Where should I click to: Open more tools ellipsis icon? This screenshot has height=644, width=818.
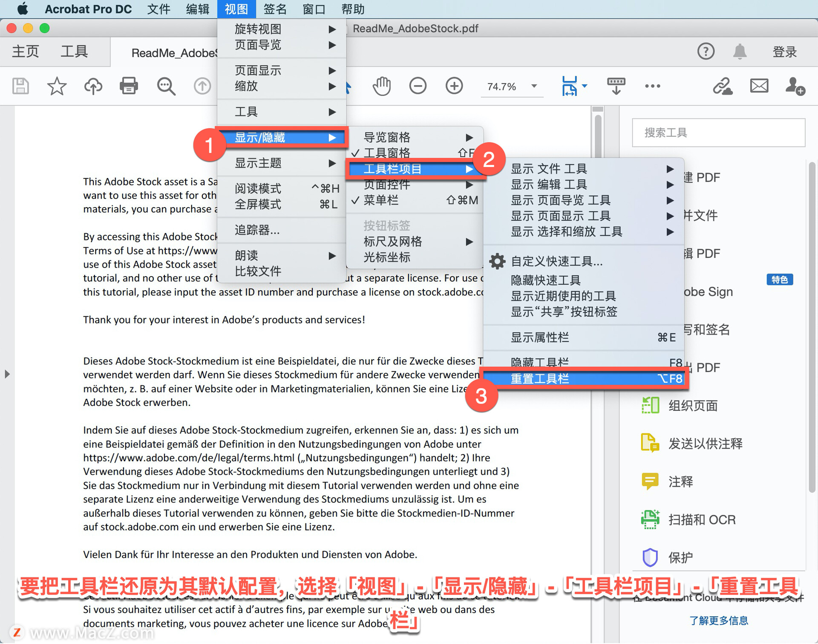pyautogui.click(x=652, y=86)
